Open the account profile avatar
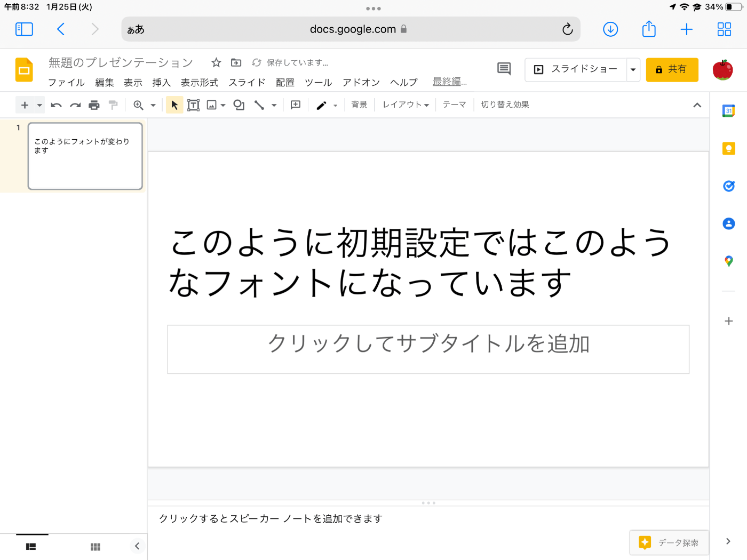Viewport: 747px width, 560px height. [723, 70]
